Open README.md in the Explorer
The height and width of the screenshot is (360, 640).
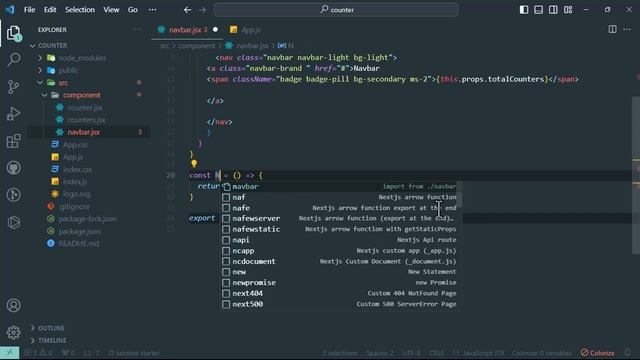pos(78,243)
